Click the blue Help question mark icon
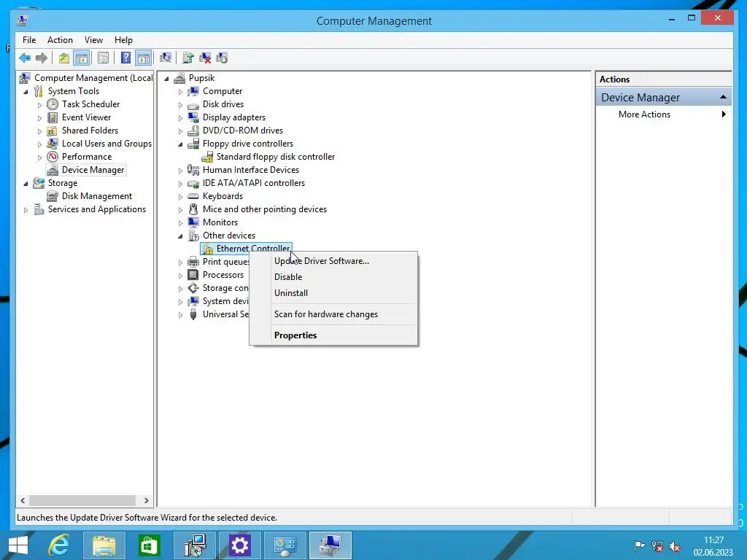The image size is (747, 560). [125, 58]
